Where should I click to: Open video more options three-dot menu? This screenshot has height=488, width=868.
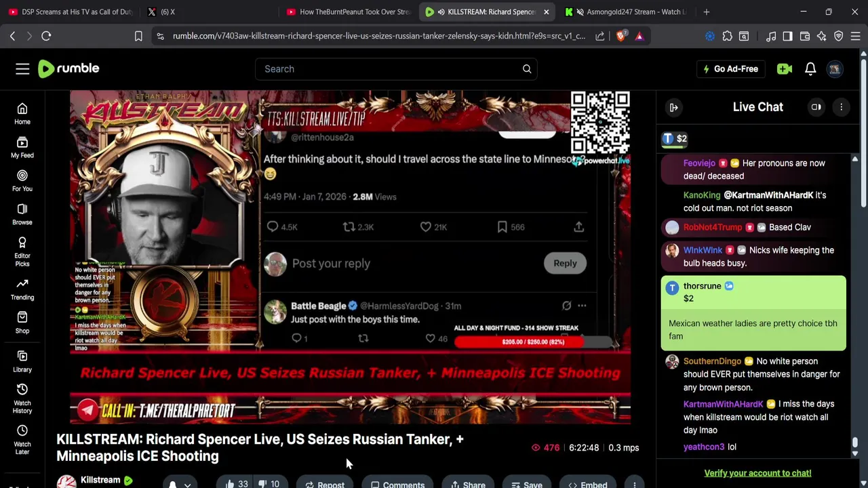[634, 483]
